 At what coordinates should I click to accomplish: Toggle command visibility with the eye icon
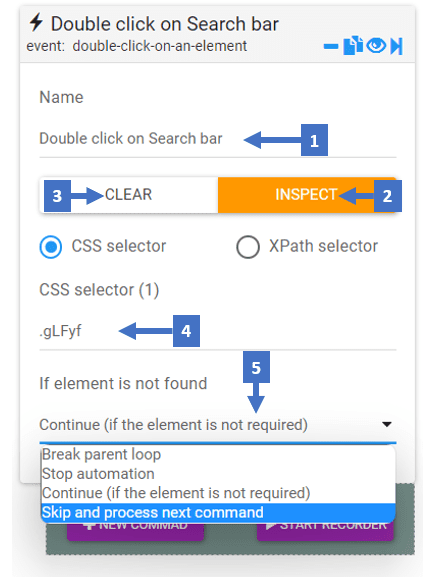point(376,46)
